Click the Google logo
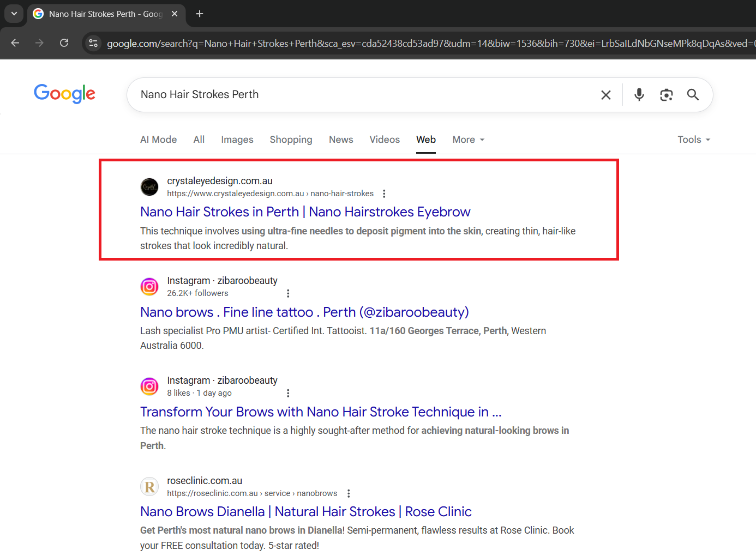 pos(64,94)
